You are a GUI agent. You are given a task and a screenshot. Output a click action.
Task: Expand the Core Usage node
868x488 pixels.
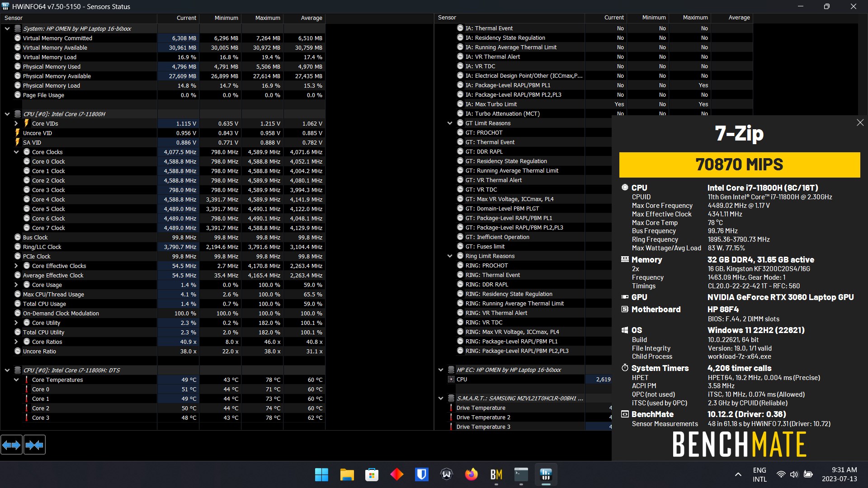coord(16,285)
